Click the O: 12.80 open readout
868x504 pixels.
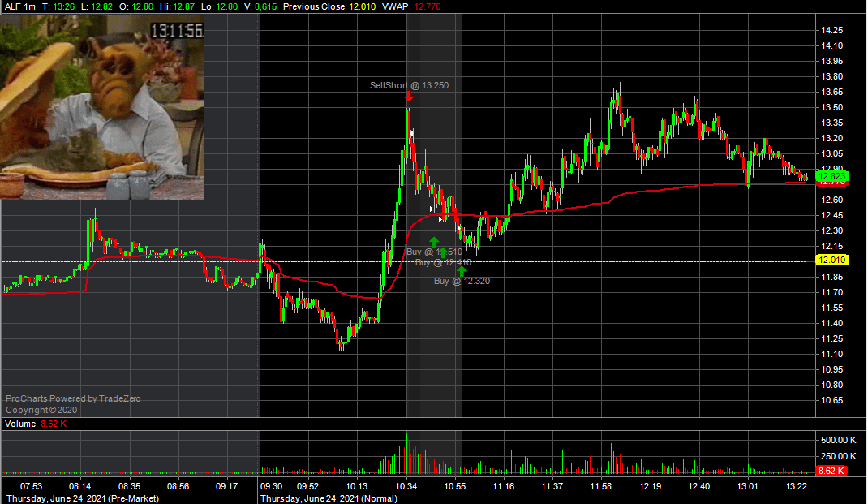pos(136,6)
